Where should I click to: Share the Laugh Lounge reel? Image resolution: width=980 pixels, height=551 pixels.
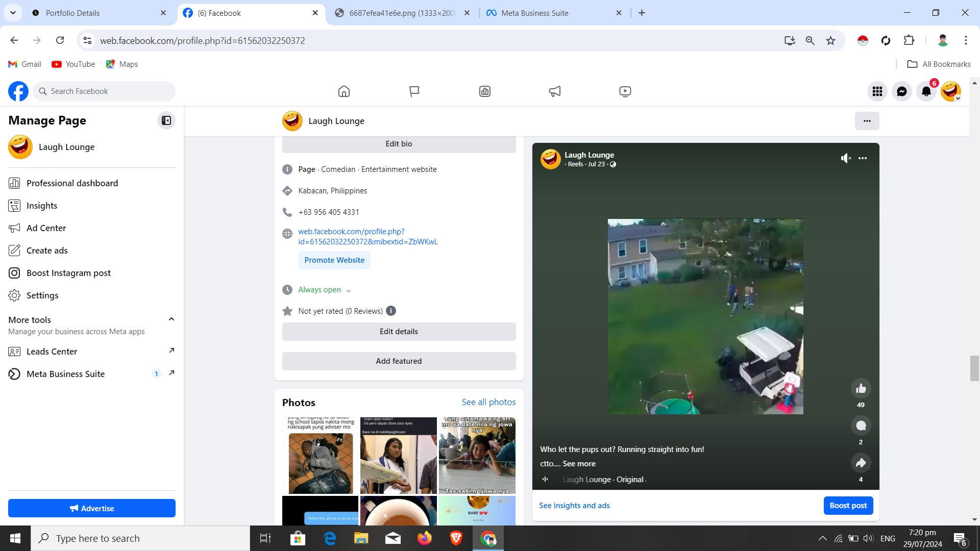click(x=861, y=463)
